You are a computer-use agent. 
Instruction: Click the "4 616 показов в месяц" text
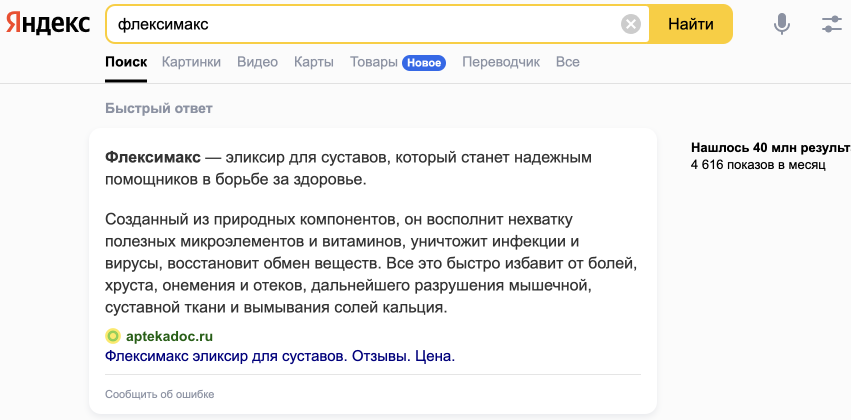(x=758, y=165)
